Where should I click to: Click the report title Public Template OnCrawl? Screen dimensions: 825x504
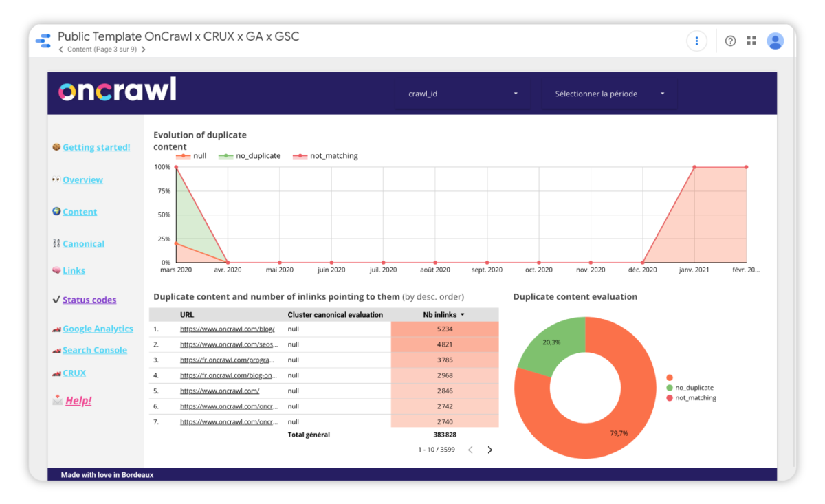(179, 36)
